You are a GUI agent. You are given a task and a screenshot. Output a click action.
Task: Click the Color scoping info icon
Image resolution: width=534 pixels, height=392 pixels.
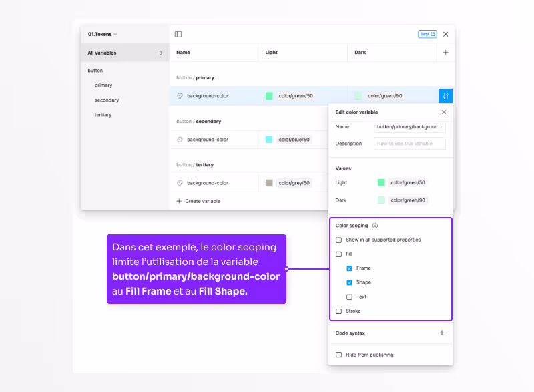(x=375, y=226)
